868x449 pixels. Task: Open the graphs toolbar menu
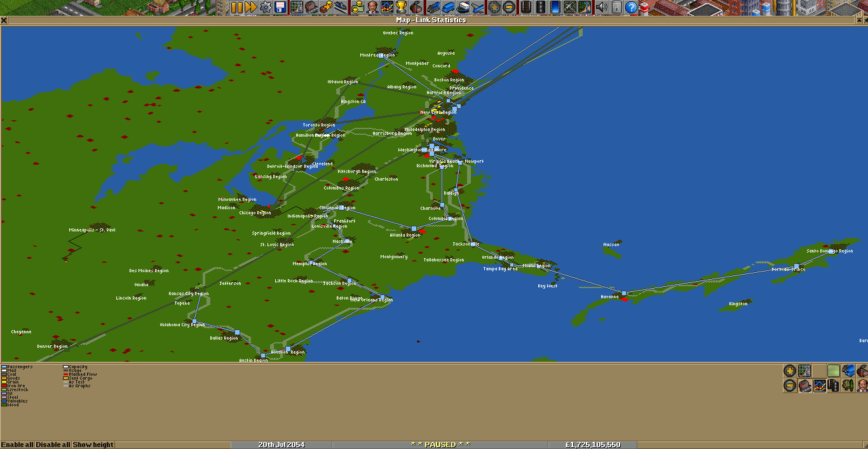pyautogui.click(x=386, y=7)
